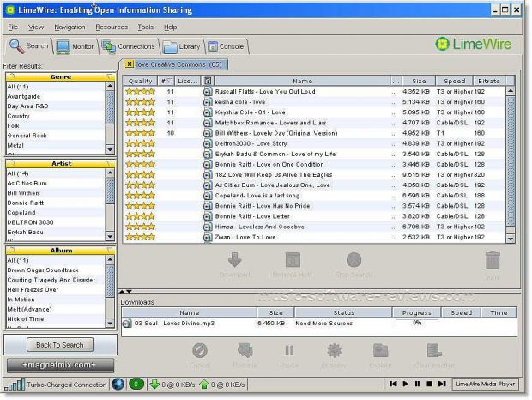The width and height of the screenshot is (532, 400).
Task: Select Hell Freezes Over in Album filter
Action: tap(56, 290)
